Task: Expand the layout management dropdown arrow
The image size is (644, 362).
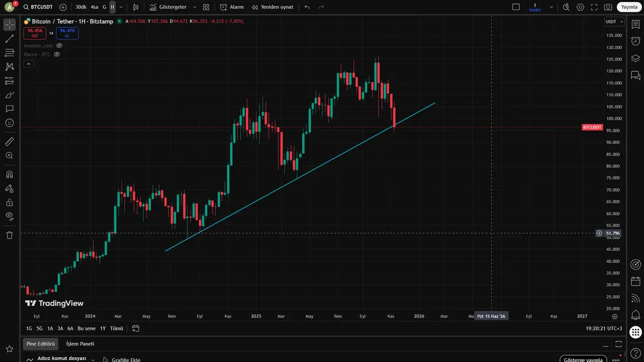Action: pos(551,7)
